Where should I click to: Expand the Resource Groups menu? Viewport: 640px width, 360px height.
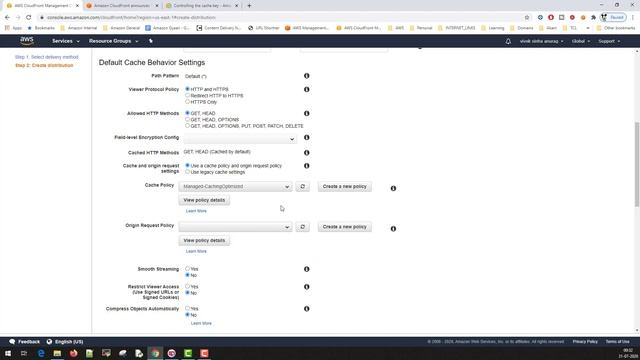point(113,41)
